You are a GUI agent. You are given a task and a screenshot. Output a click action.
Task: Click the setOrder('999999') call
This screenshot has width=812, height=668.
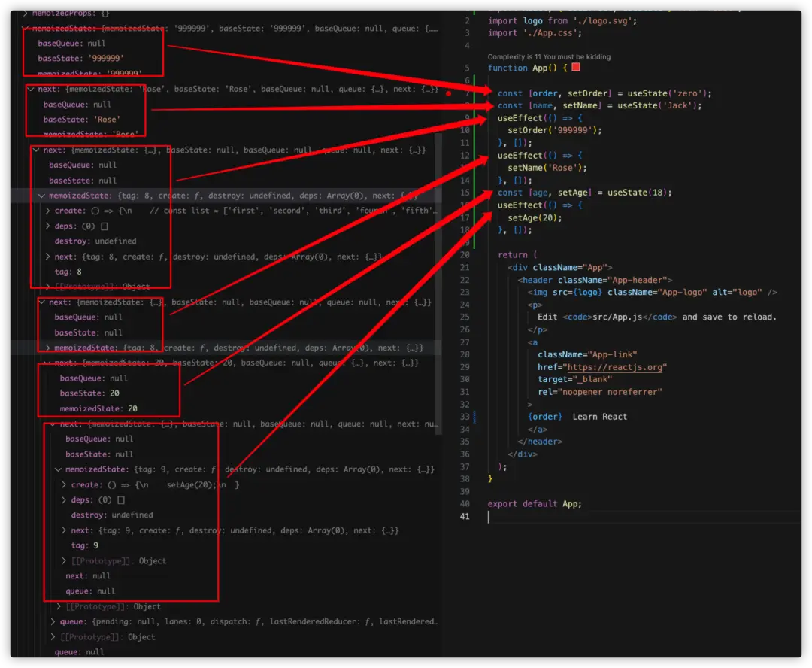tap(555, 131)
